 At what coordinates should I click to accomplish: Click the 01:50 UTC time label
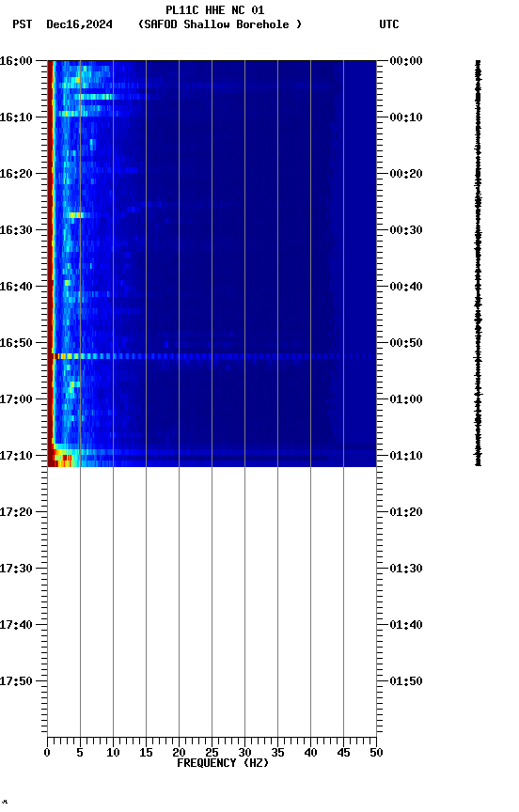click(406, 681)
